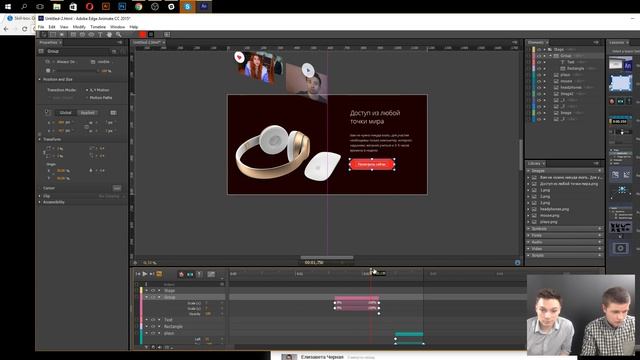Expand the Clip section in Properties
This screenshot has width=640, height=360.
(x=40, y=196)
